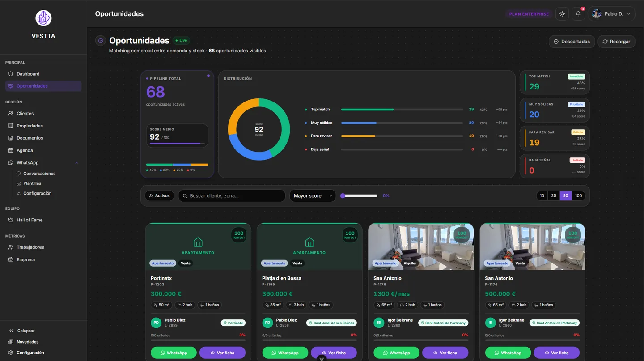Click the Para revisar row in Distribución legend

click(x=406, y=136)
